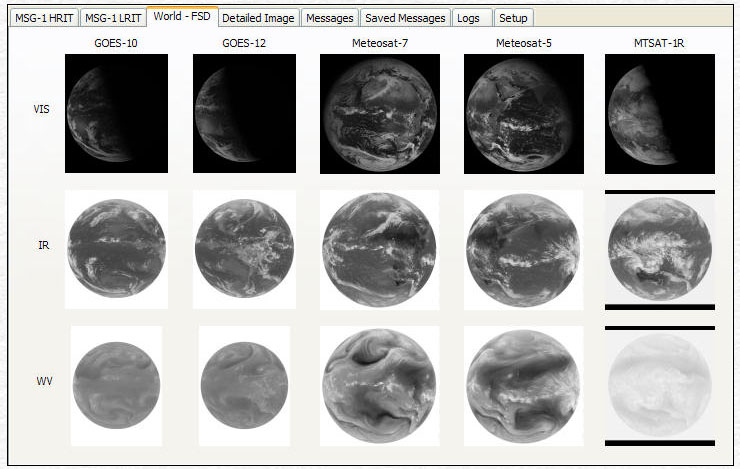This screenshot has height=469, width=740.
Task: Open the MTSAT-1R VIS thumbnail
Action: [x=660, y=114]
